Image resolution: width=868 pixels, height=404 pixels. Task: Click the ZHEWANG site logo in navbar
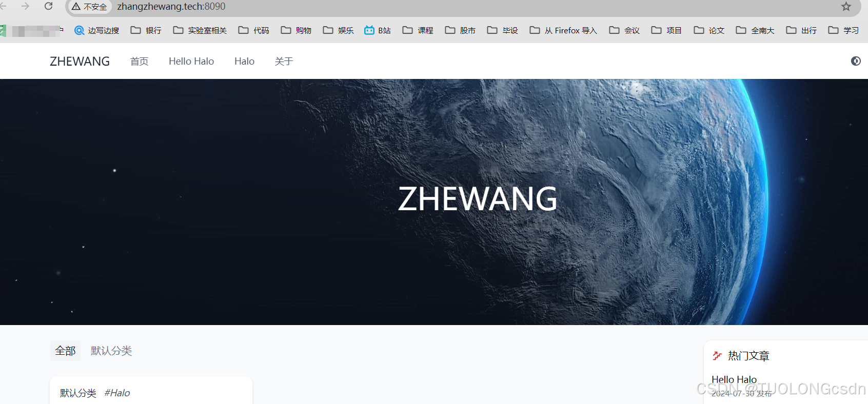(80, 61)
